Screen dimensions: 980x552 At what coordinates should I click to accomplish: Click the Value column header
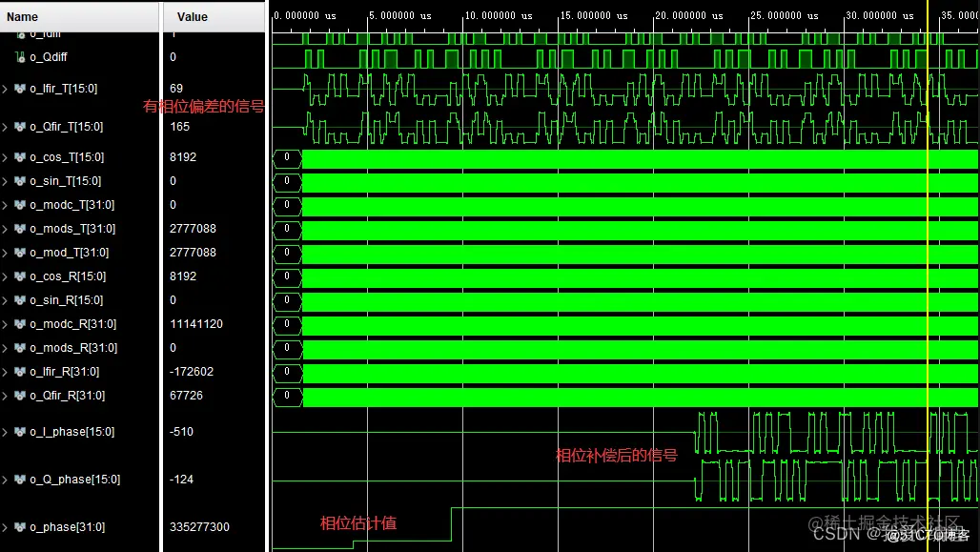tap(214, 17)
